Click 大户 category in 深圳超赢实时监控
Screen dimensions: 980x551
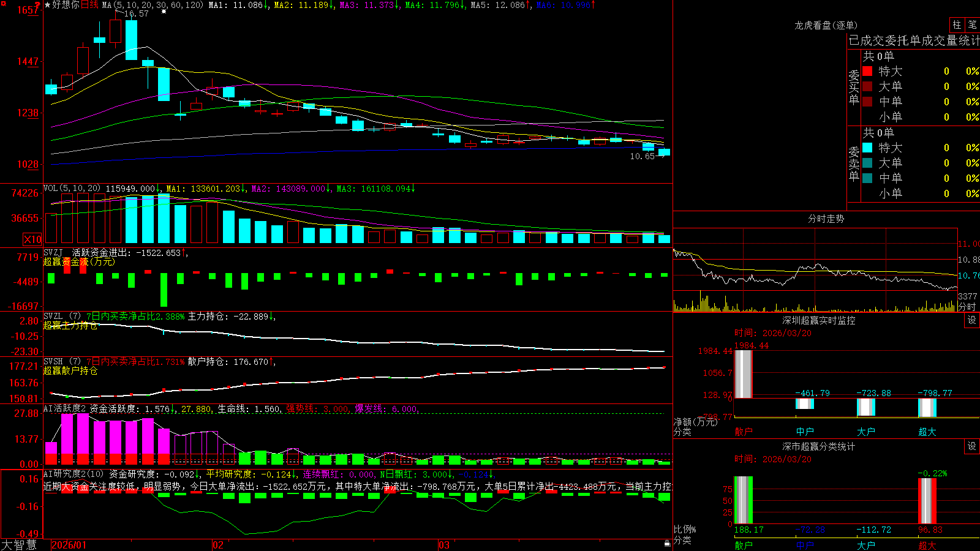[x=866, y=432]
